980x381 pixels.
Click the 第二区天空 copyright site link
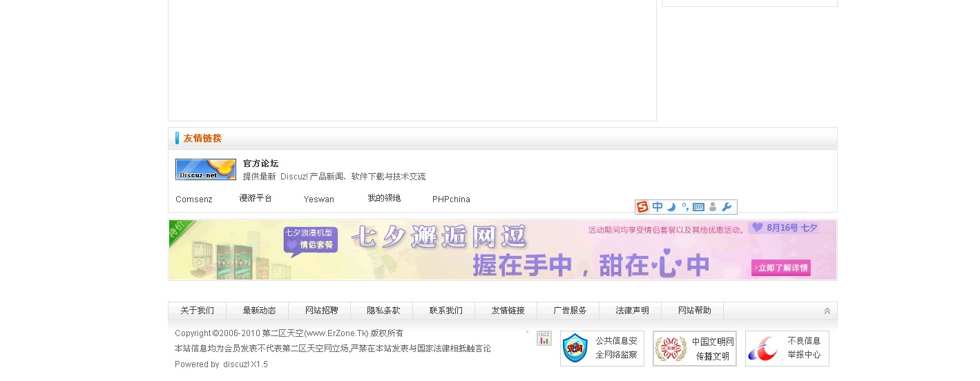(x=281, y=333)
